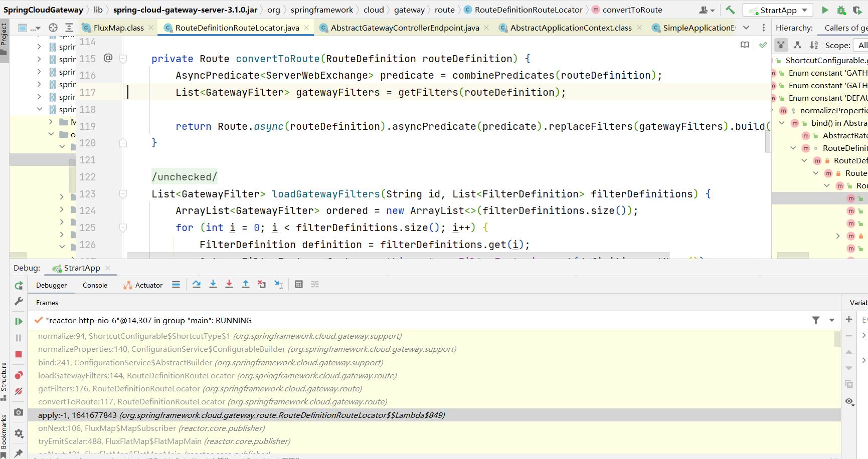Image resolution: width=868 pixels, height=459 pixels.
Task: Open debugger settings gear icon
Action: pyautogui.click(x=19, y=433)
